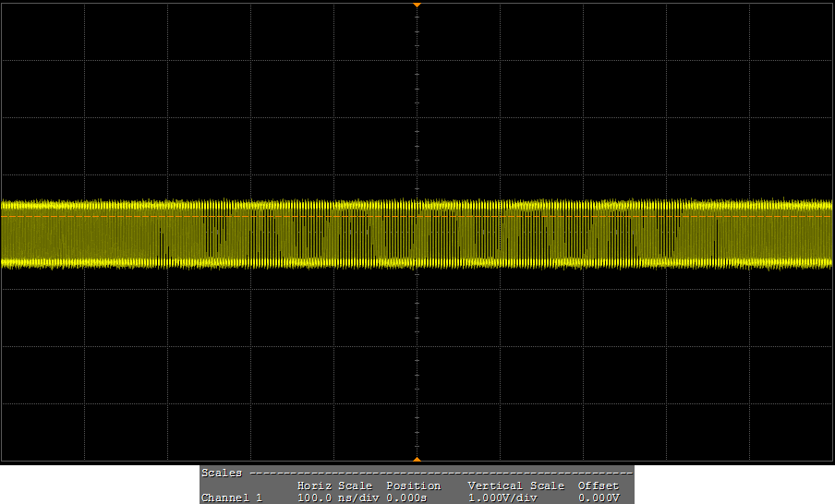
Task: Click the 100.0 ns/div horizontal scale value
Action: coord(334,498)
